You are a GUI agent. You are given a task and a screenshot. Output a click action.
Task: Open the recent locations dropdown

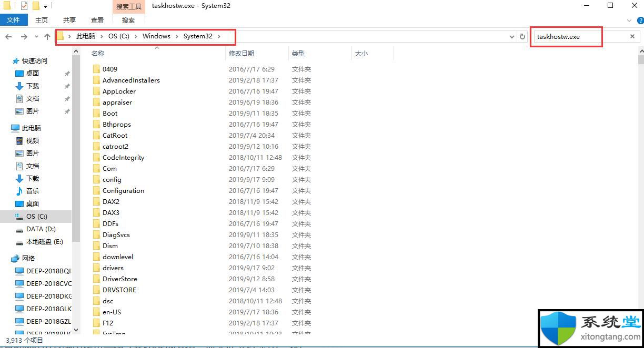click(x=36, y=37)
